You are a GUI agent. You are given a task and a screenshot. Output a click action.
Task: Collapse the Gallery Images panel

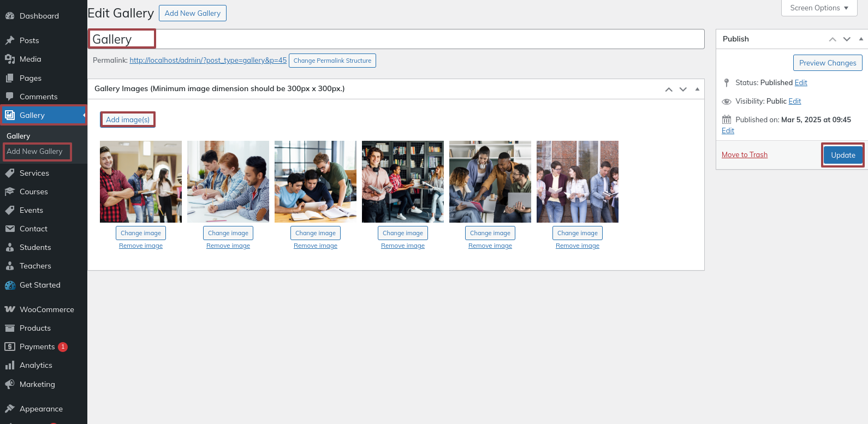tap(697, 89)
